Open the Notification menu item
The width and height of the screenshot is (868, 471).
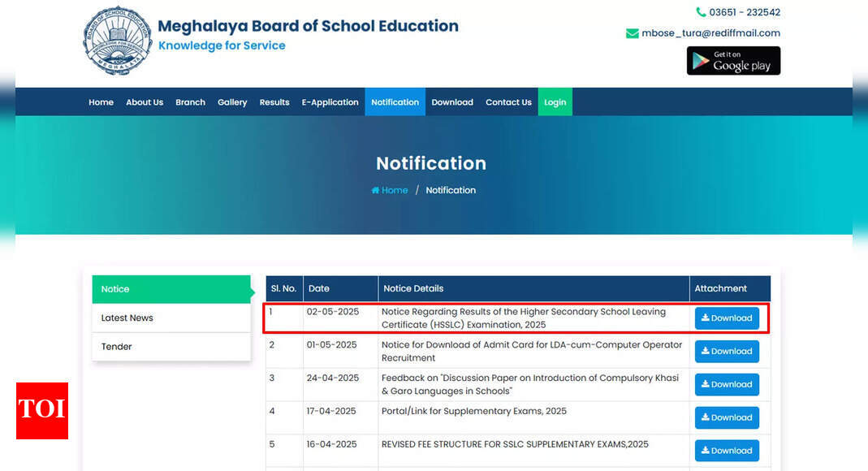pos(395,102)
